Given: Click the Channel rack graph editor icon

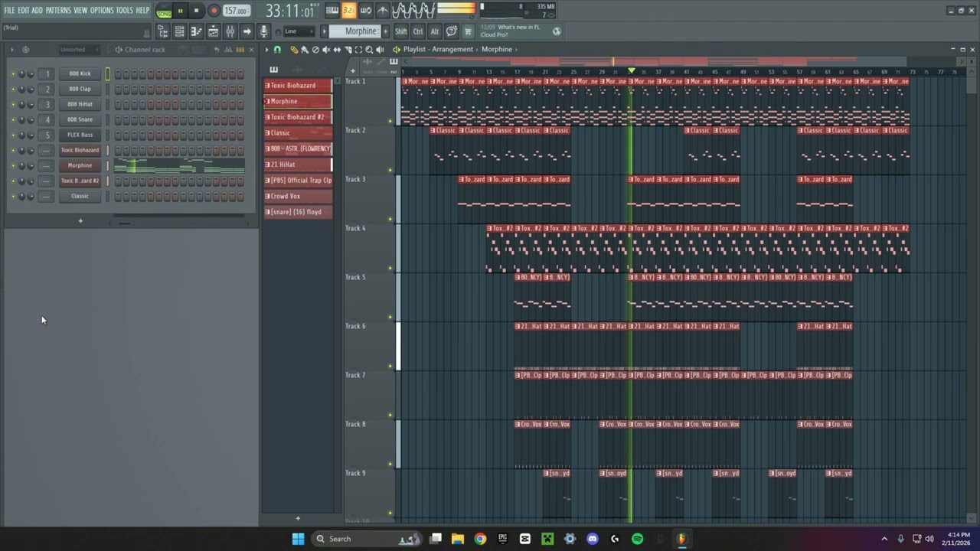Looking at the screenshot, I should coord(230,50).
